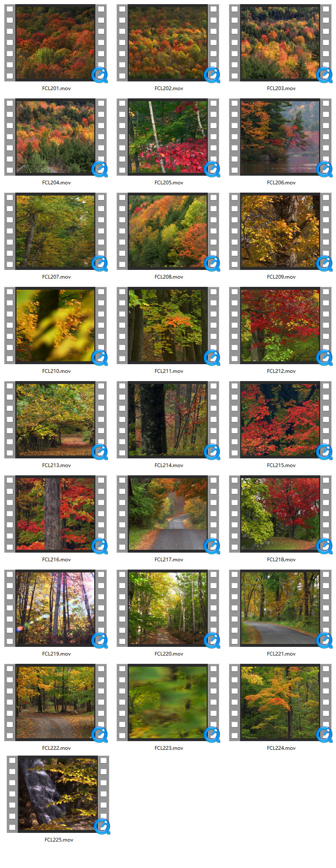Select the FCL213.mov video thumbnail
Screen dimensions: 336x868
tap(55, 420)
